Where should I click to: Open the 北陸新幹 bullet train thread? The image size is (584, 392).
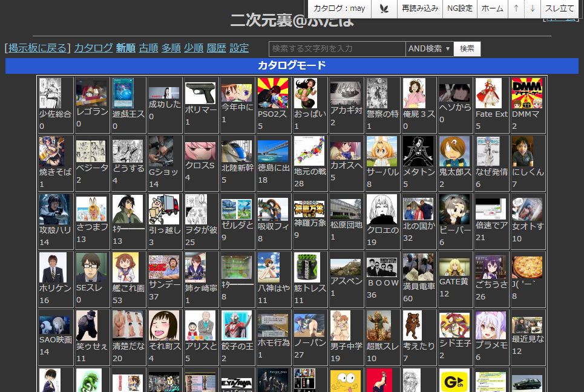pyautogui.click(x=237, y=151)
